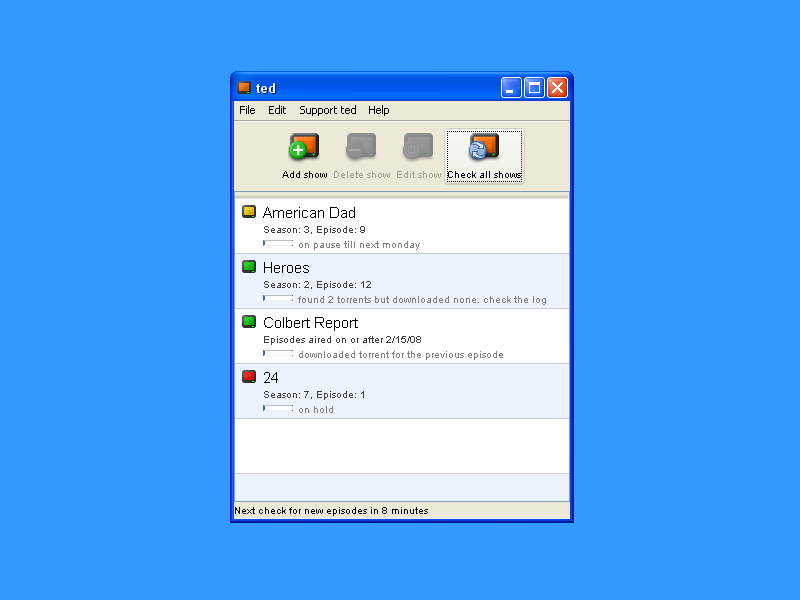The height and width of the screenshot is (600, 800).
Task: Select the Heroes show title
Action: pyautogui.click(x=286, y=268)
